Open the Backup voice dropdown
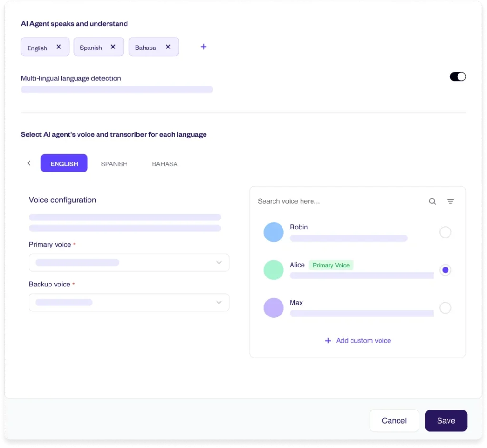This screenshot has width=487, height=448. (129, 303)
